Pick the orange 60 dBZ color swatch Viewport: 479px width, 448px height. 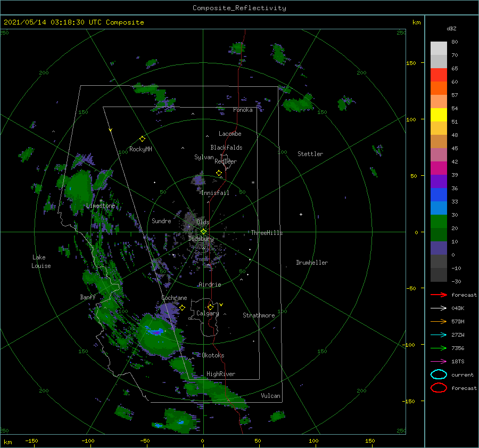(x=439, y=88)
